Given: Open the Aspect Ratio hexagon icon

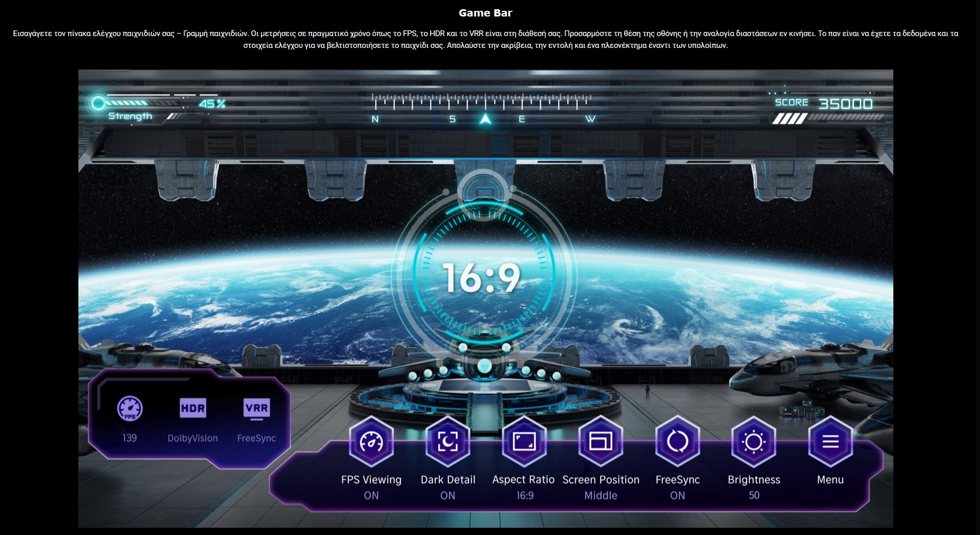Looking at the screenshot, I should [524, 442].
